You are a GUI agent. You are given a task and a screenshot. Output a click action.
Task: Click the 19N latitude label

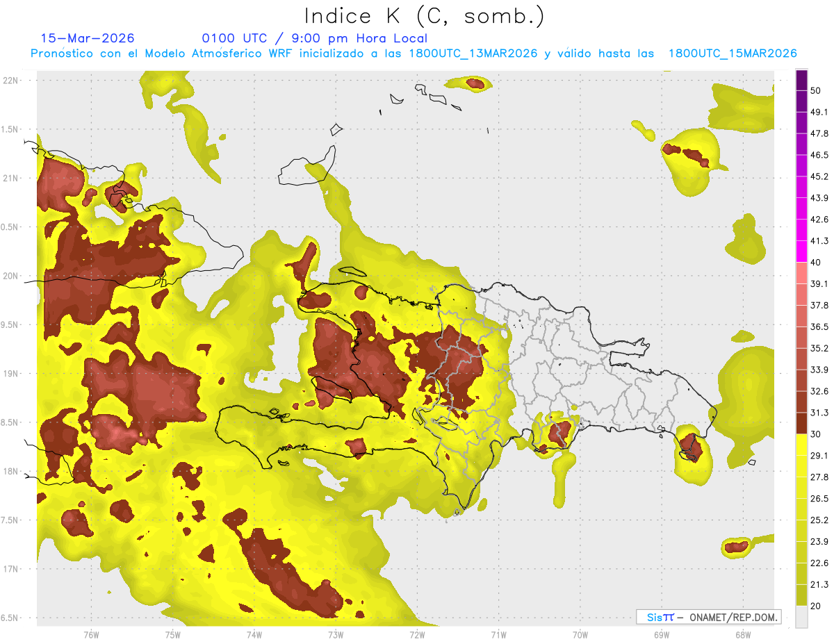tap(10, 374)
